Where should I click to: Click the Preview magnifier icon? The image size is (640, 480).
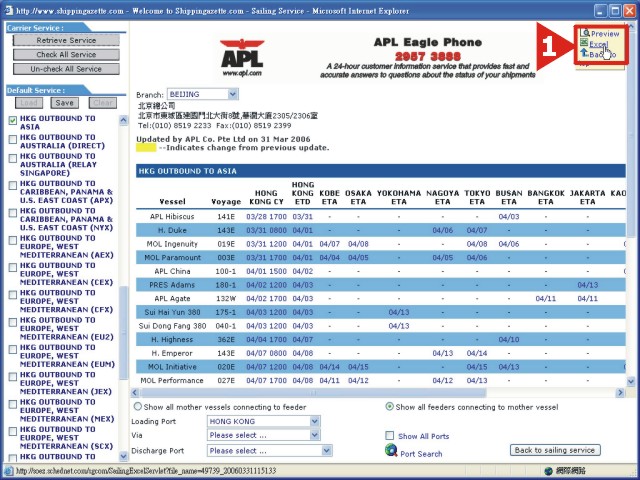[x=586, y=33]
